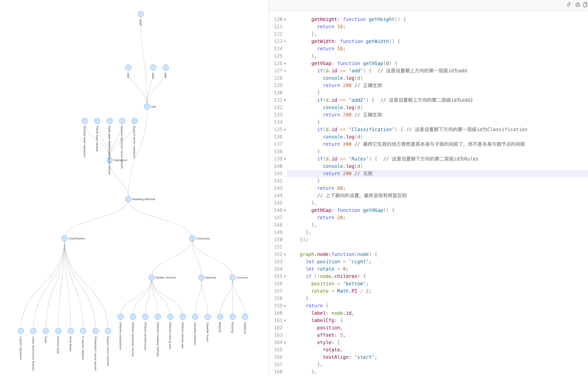Screen dimensions: 588x376
Task: Click the lightning bolt icon in editor toolbar
Action: 569,5
